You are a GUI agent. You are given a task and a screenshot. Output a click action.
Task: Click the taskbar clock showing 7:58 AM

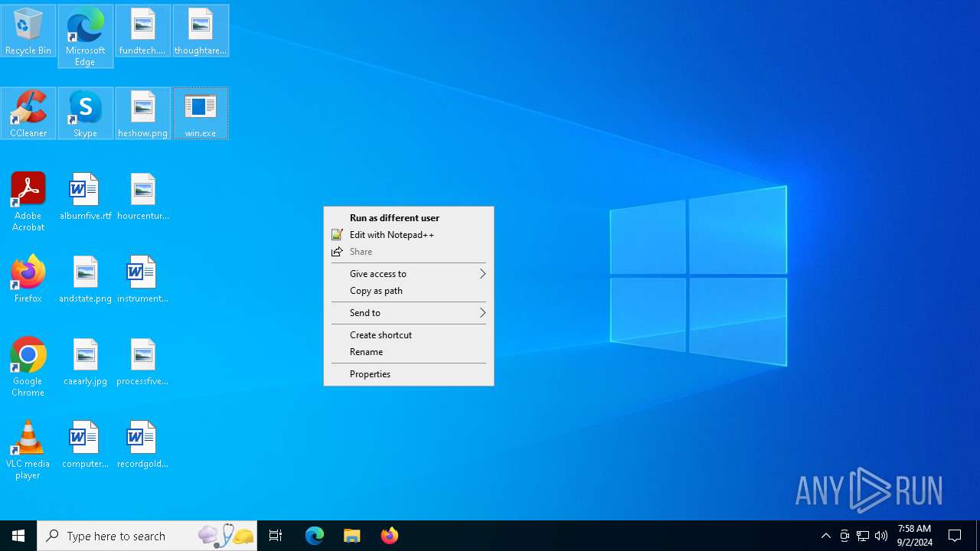914,536
